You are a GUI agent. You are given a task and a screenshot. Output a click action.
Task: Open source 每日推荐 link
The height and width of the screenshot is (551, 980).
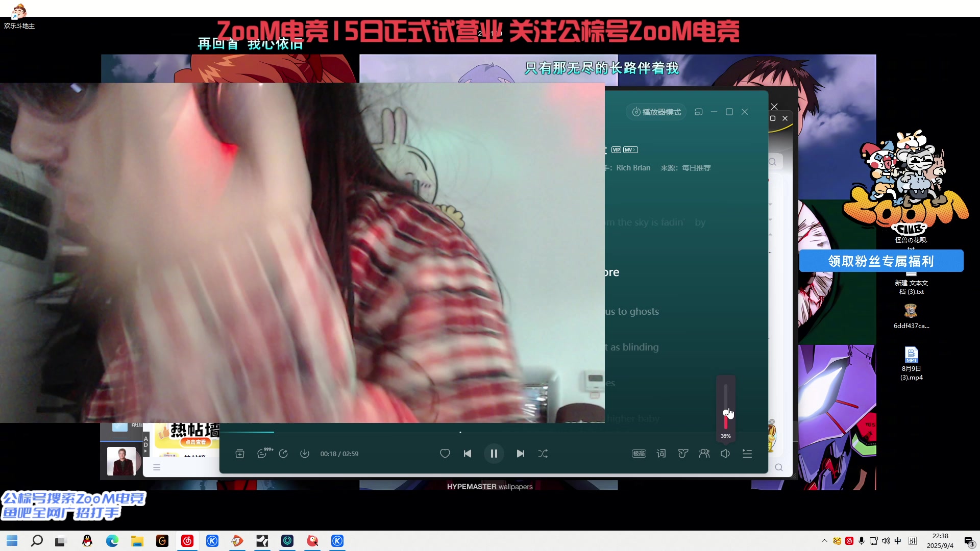pos(696,168)
